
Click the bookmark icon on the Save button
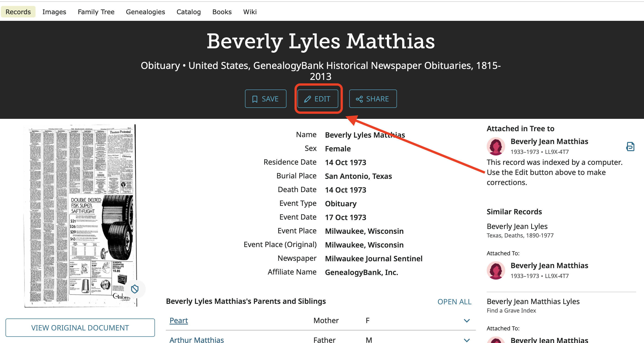tap(254, 99)
